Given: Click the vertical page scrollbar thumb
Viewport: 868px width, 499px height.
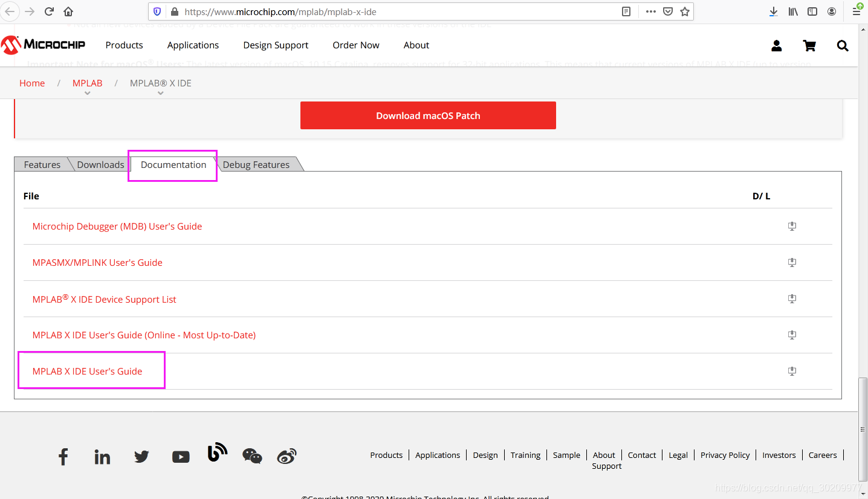Looking at the screenshot, I should coord(863,430).
